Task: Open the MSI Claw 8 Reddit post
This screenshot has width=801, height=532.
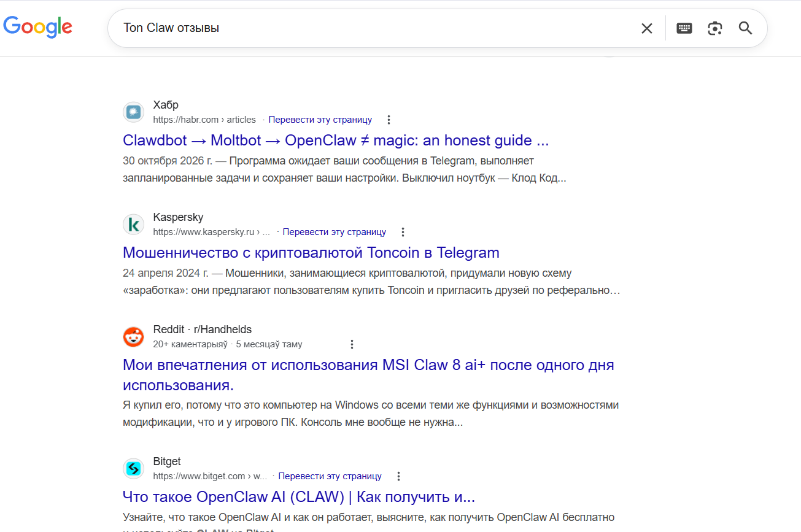Action: (x=368, y=366)
